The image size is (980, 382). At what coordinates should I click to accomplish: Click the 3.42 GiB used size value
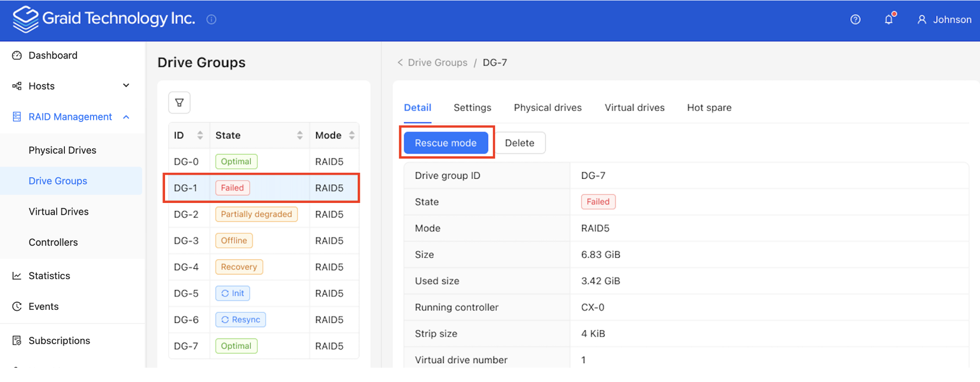coord(601,281)
